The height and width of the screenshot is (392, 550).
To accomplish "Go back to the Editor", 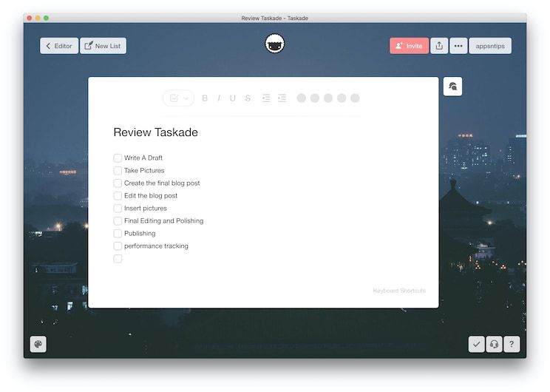I will coord(59,46).
